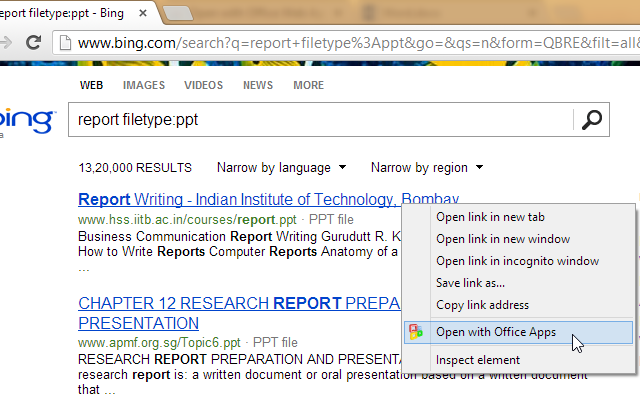Click the www.hss.iitb.ac.in/courses/report.ppt URL text
This screenshot has height=400, width=640.
click(x=187, y=220)
